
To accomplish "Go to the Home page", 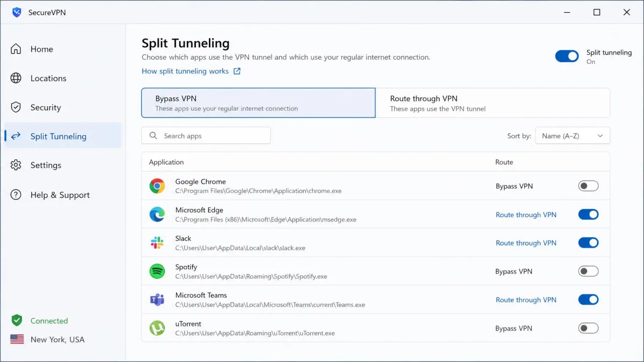I will click(63, 49).
